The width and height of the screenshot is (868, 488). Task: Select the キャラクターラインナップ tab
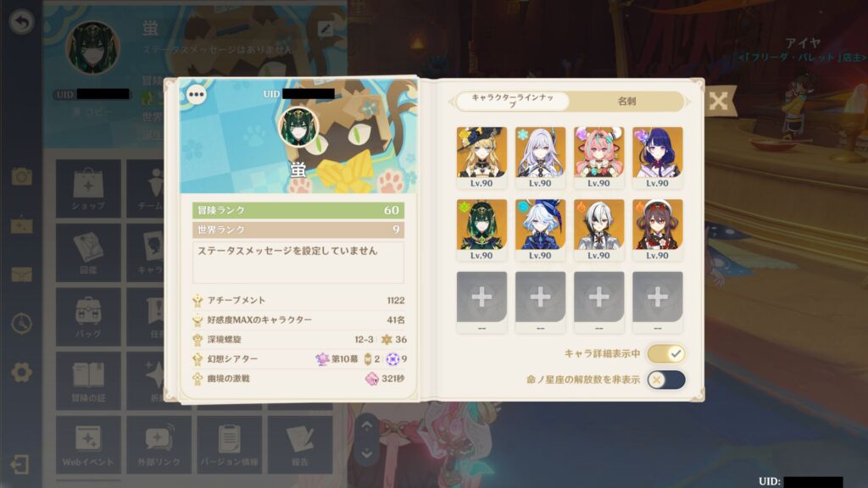coord(512,102)
